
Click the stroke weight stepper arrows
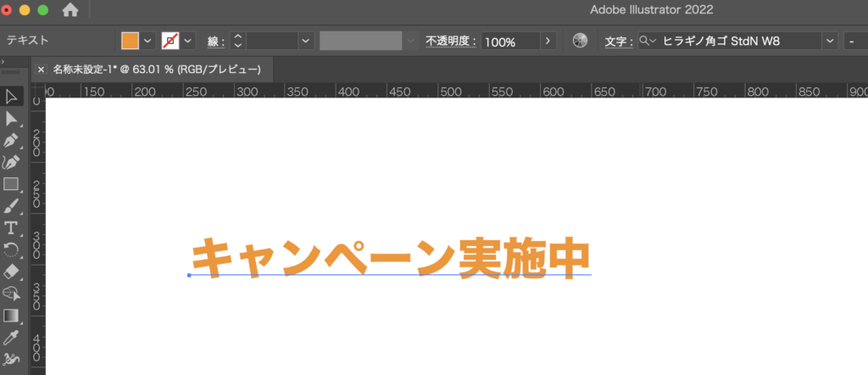click(x=237, y=41)
